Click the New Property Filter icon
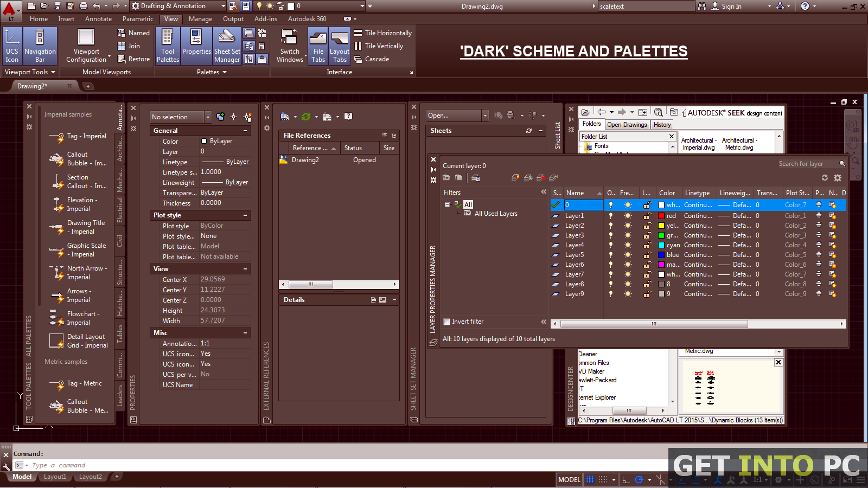The width and height of the screenshot is (868, 488). coord(446,178)
